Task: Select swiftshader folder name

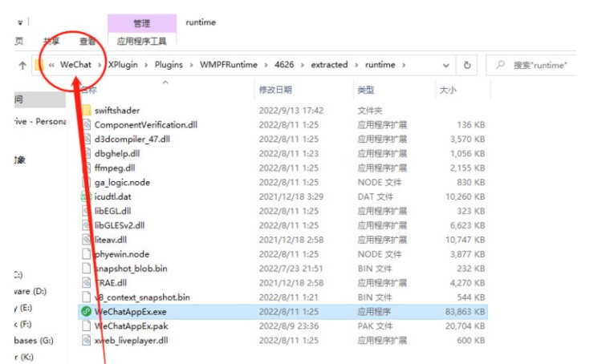Action: pyautogui.click(x=117, y=111)
